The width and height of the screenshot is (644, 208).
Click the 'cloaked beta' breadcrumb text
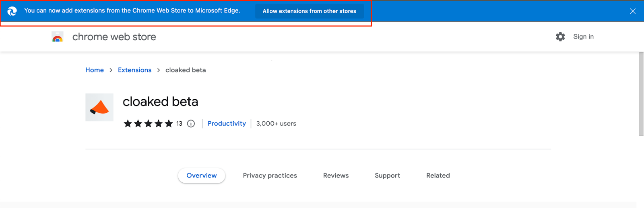(186, 70)
